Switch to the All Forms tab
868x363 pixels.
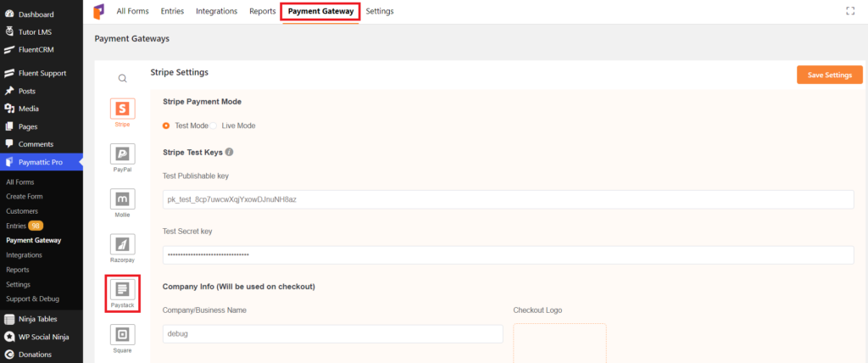[132, 11]
